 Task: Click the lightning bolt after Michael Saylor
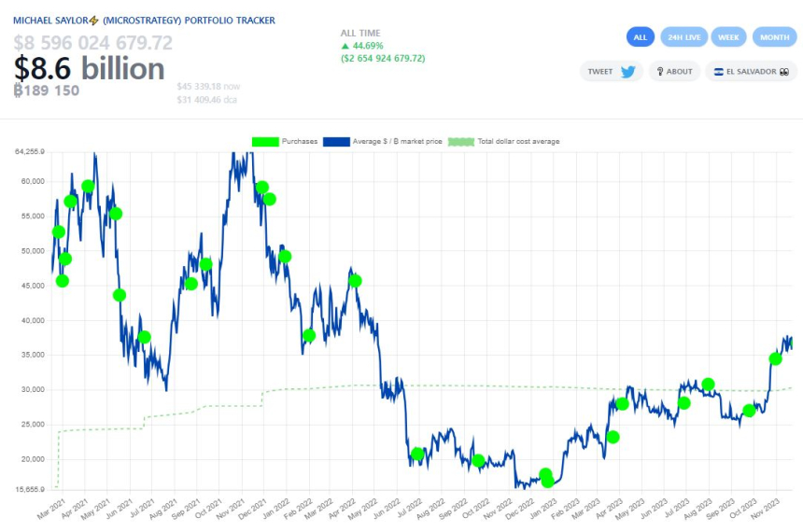[93, 21]
